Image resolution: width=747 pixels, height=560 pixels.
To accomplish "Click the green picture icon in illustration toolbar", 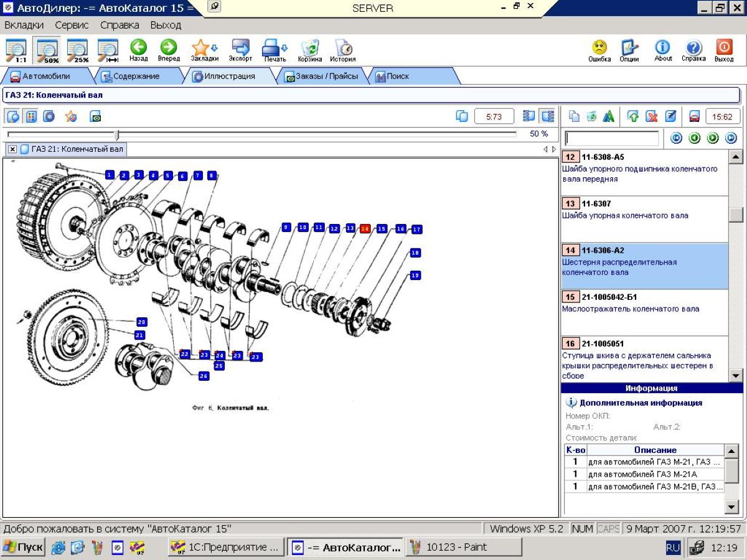I will coord(95,116).
